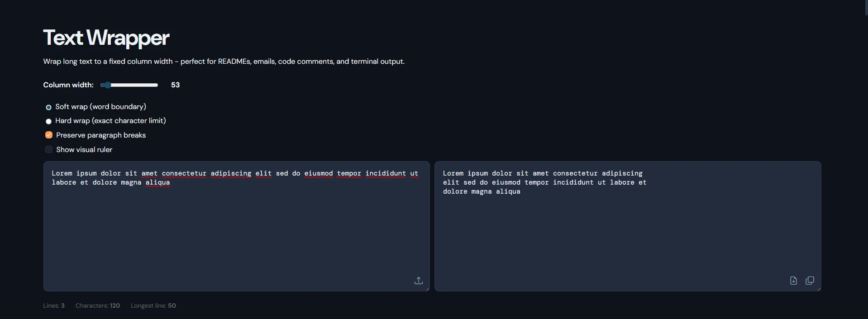Click the Text Wrapper heading
The height and width of the screenshot is (319, 868).
click(x=106, y=38)
